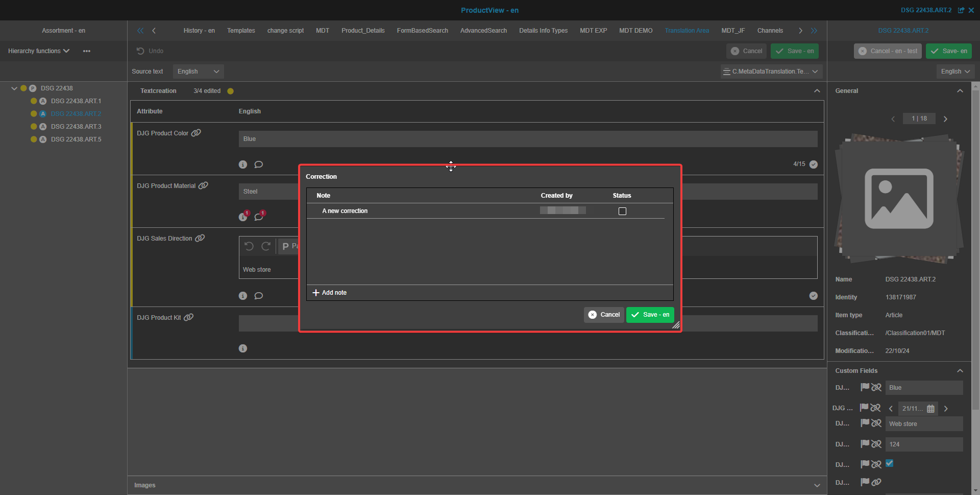Collapse the DSG 22438 tree node
This screenshot has width=980, height=495.
[14, 88]
